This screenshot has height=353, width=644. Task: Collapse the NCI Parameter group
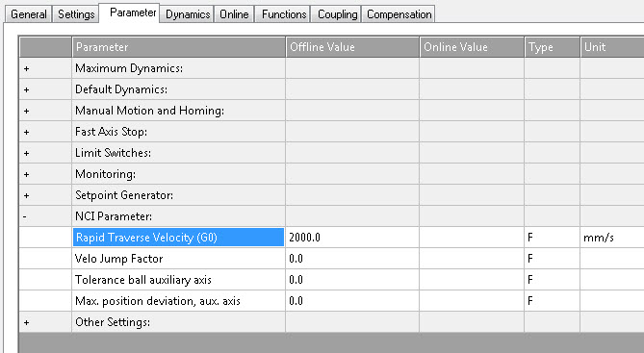25,216
